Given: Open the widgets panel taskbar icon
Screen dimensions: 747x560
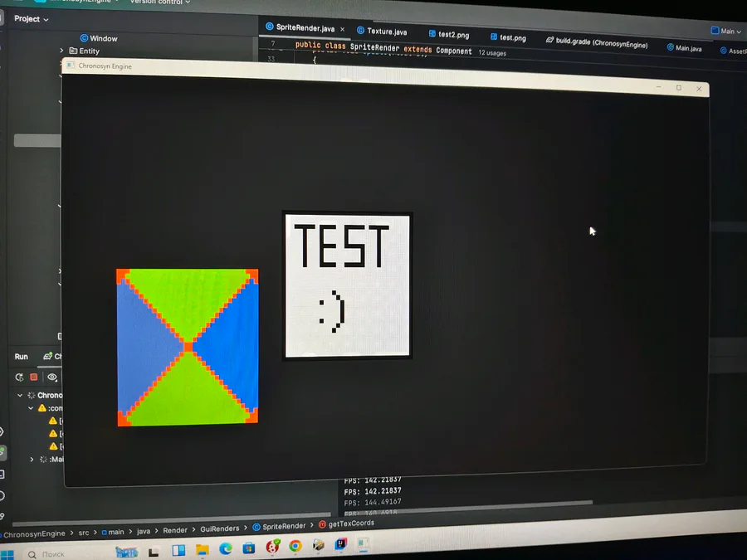Looking at the screenshot, I should [x=178, y=551].
